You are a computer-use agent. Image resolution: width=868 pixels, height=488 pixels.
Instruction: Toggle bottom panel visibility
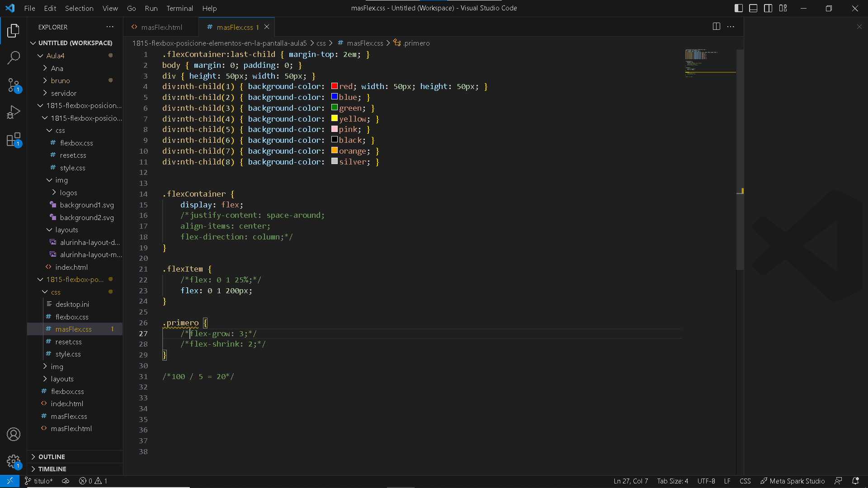pyautogui.click(x=753, y=8)
